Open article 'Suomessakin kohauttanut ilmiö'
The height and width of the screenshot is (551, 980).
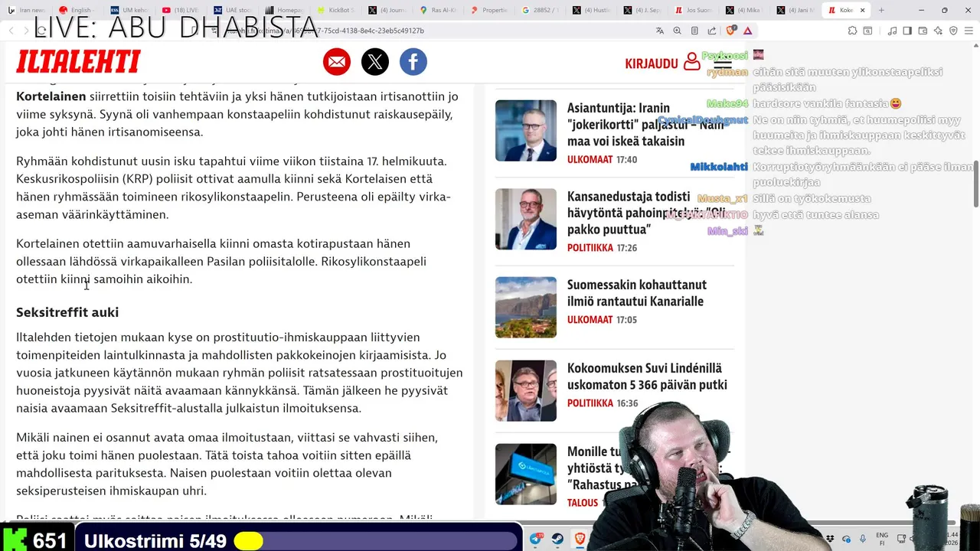(x=636, y=293)
